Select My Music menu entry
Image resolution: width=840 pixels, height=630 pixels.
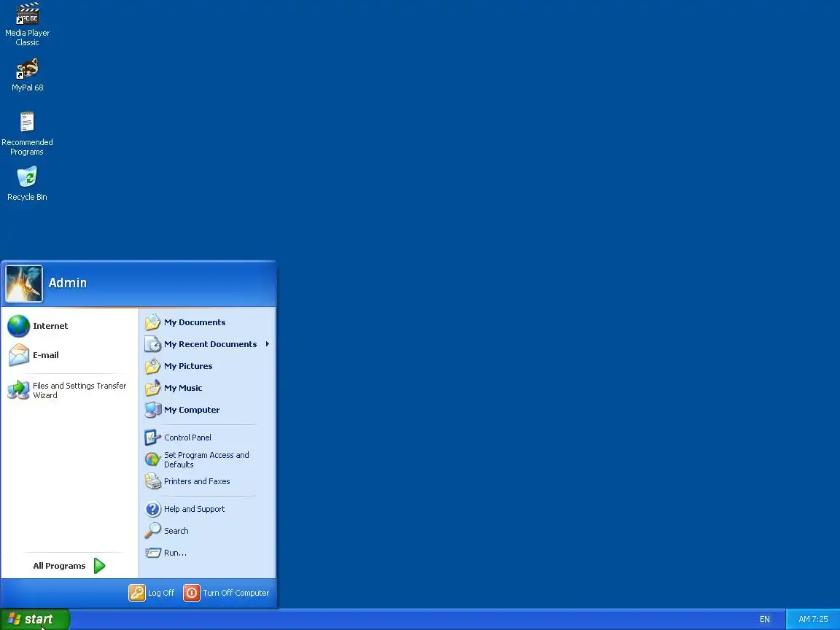pyautogui.click(x=208, y=388)
